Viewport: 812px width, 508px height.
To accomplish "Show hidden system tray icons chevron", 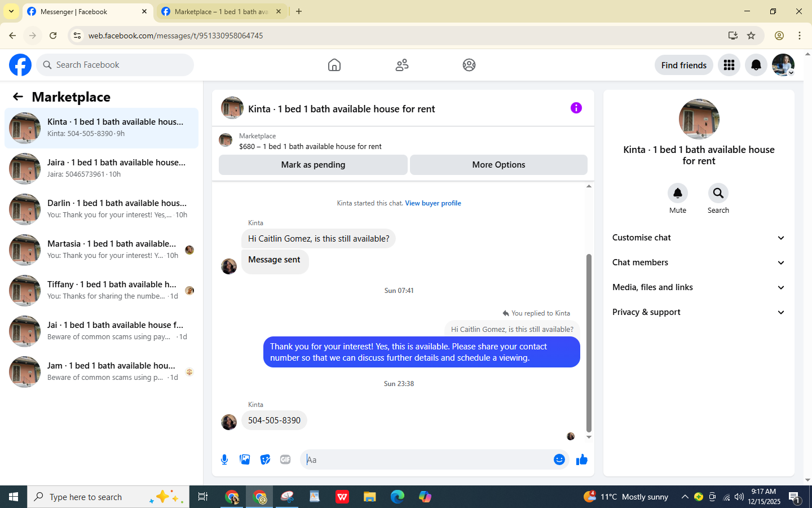I will pyautogui.click(x=685, y=497).
